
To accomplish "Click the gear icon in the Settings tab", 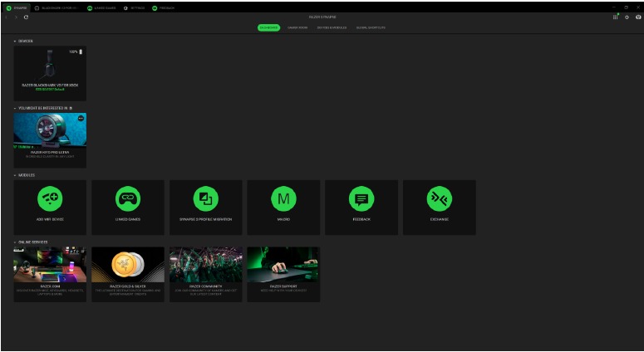I will [x=125, y=8].
